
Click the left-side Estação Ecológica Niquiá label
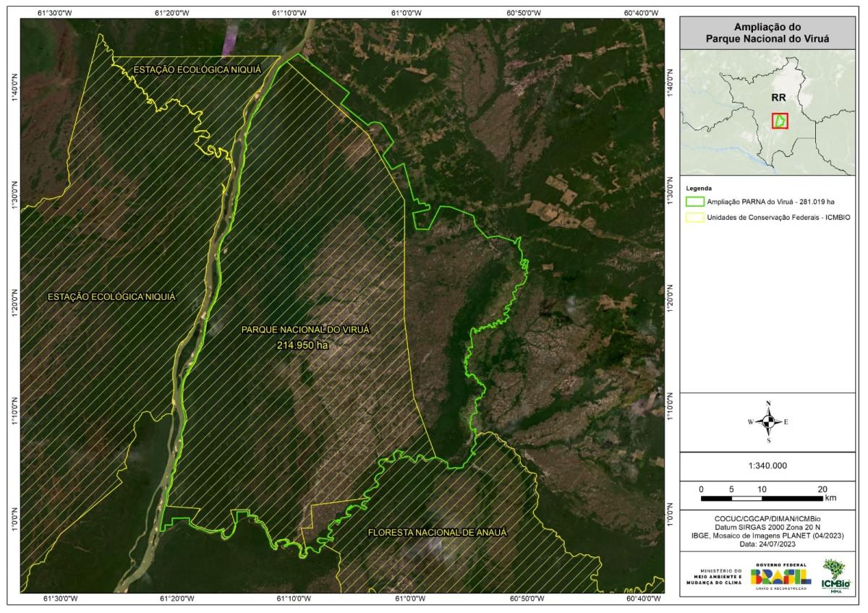click(x=111, y=296)
